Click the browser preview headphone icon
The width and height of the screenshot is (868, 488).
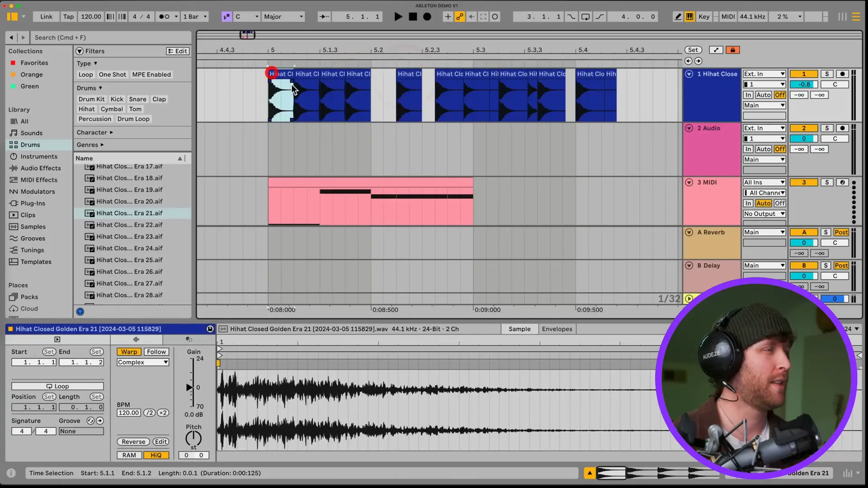click(x=80, y=311)
